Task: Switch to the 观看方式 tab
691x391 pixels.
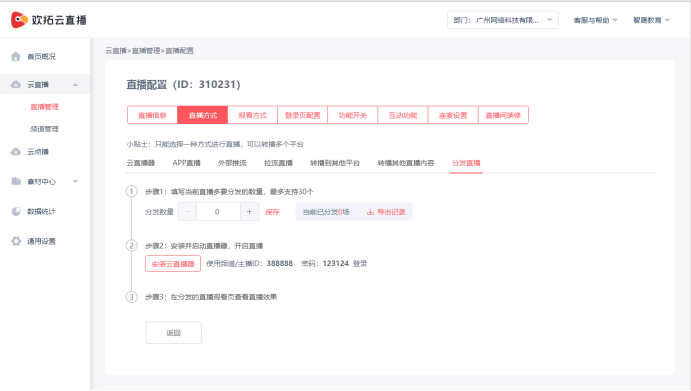Action: coord(253,115)
